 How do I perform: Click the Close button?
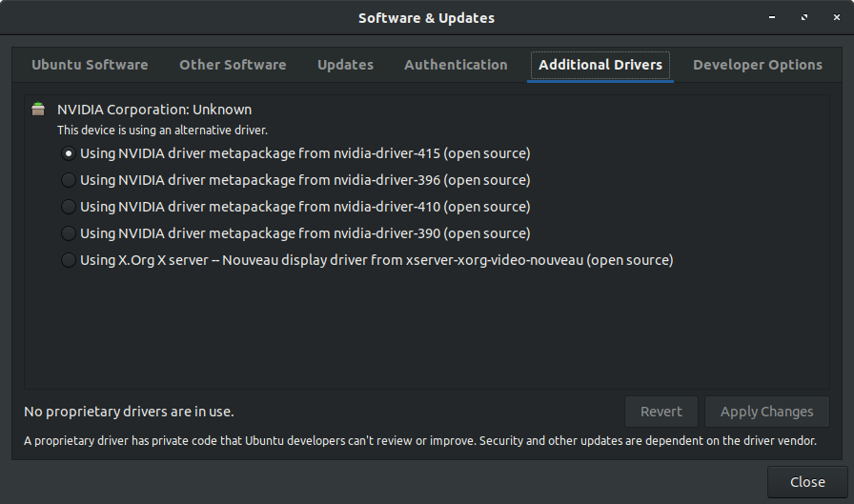point(807,482)
